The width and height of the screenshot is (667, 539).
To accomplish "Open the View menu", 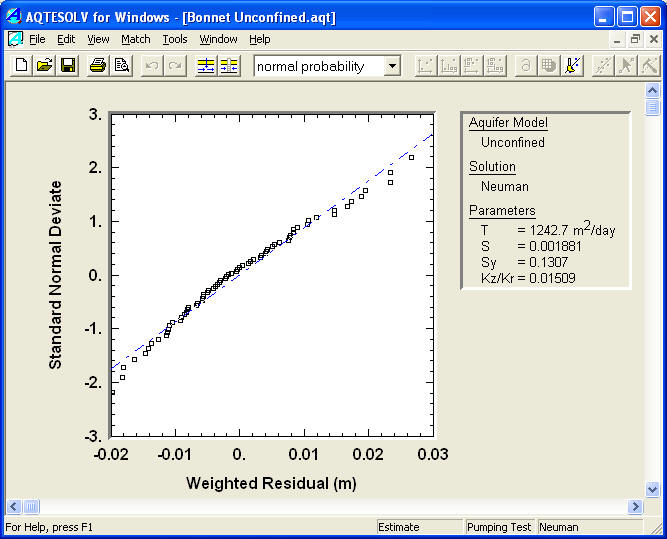I will tap(98, 40).
